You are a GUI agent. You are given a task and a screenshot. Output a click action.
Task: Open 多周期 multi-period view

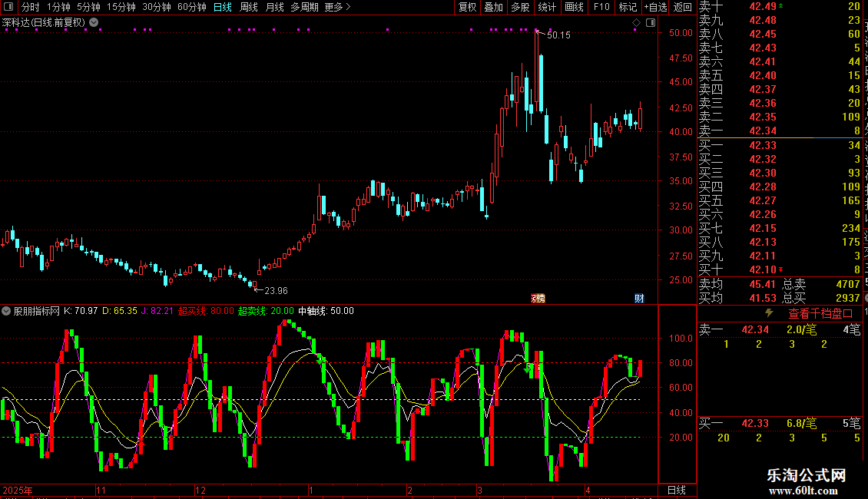point(304,7)
